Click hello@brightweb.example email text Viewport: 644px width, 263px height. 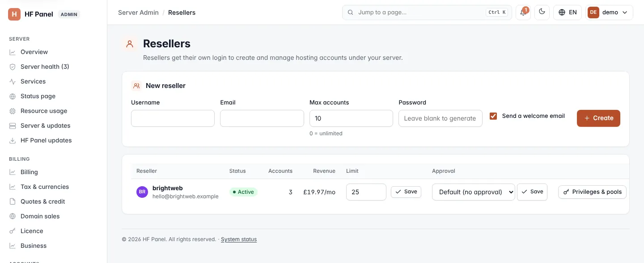coord(186,196)
